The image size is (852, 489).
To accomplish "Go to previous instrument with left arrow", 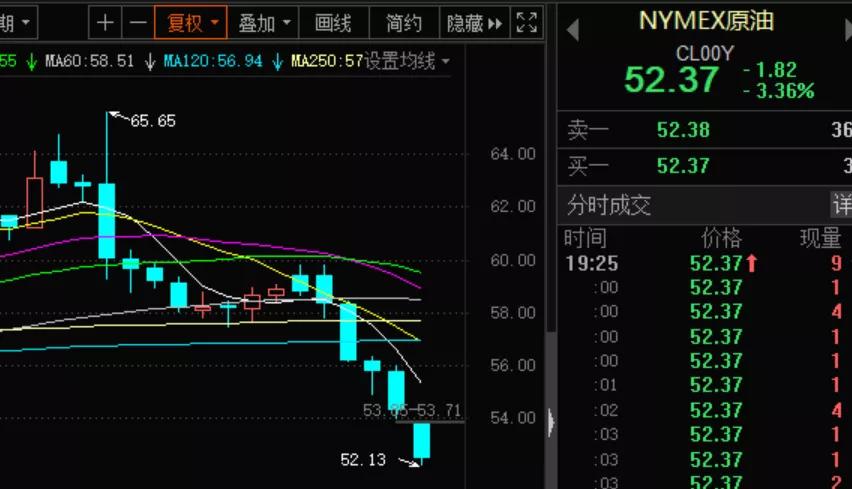I will click(572, 30).
